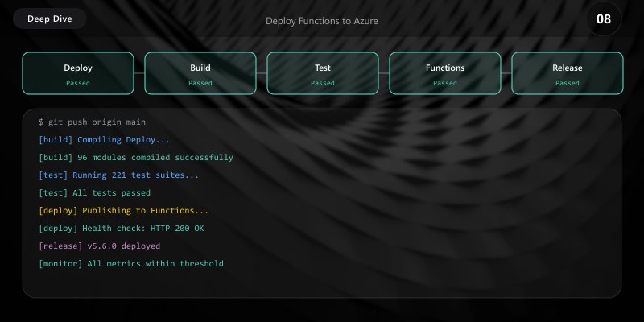
Task: Select the Release pipeline stage card
Action: pyautogui.click(x=568, y=73)
